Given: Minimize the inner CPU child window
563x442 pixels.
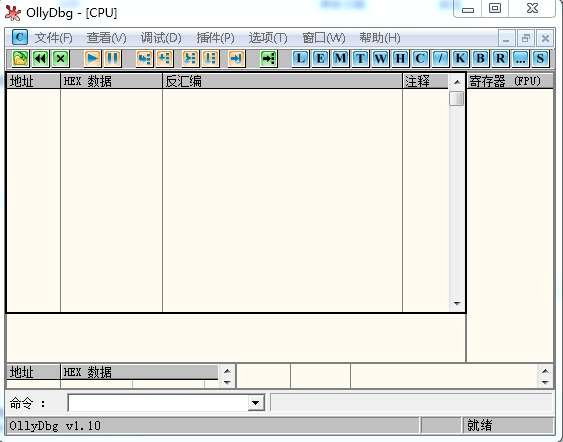Looking at the screenshot, I should (507, 38).
